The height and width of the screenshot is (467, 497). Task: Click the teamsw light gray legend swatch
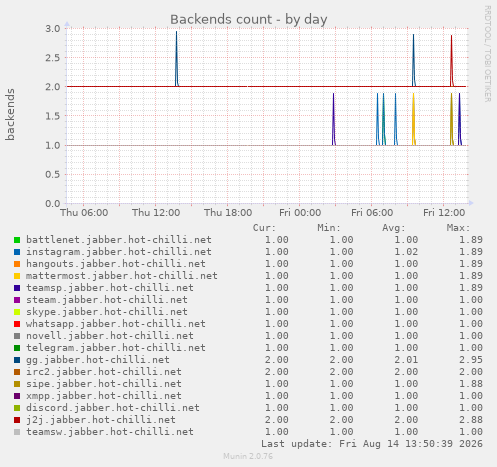[17, 432]
